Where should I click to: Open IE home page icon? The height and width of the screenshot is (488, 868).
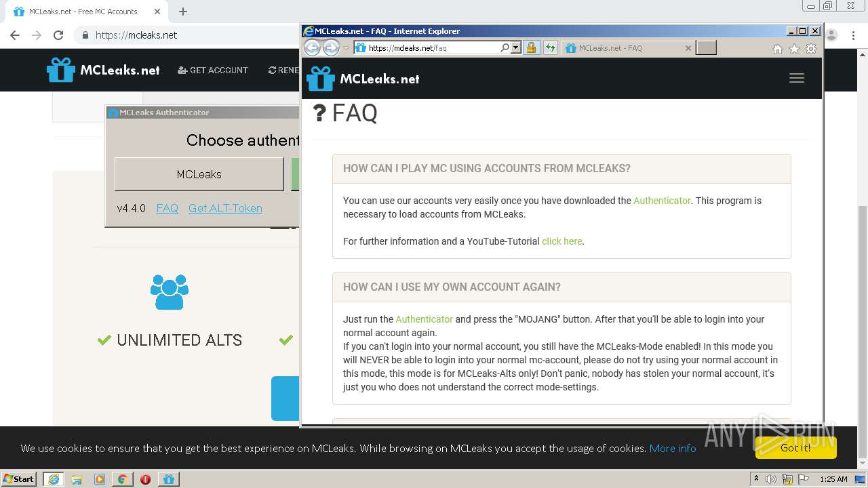coord(778,49)
